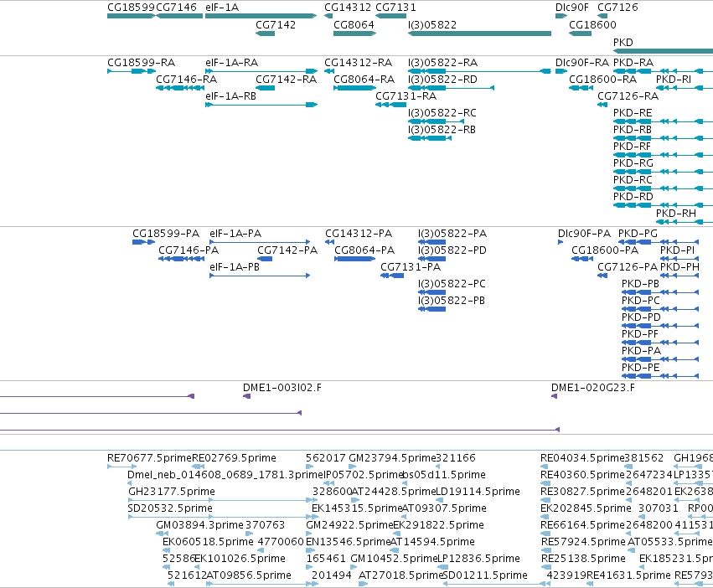The width and height of the screenshot is (713, 588).
Task: Select protein l(3)05822-PC
Action: pos(452,284)
